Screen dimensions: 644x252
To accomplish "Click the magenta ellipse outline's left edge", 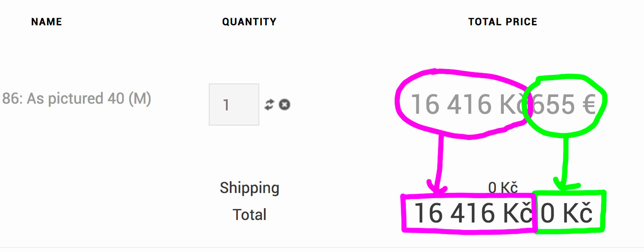I will pyautogui.click(x=397, y=101).
